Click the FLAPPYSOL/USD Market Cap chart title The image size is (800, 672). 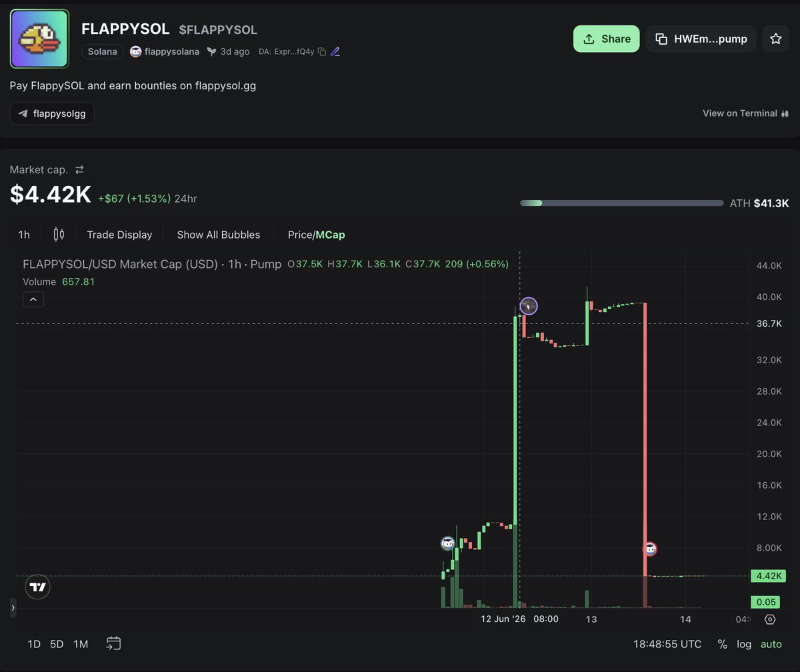[152, 264]
